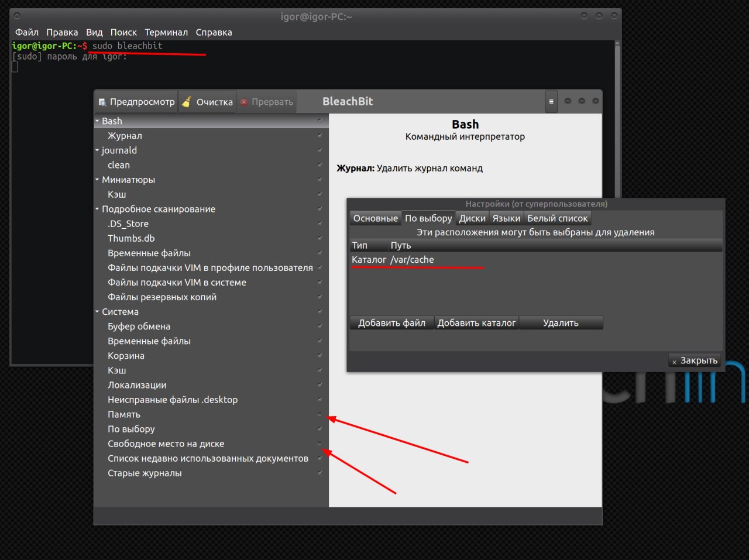Screen dimensions: 749x560
Task: Sort by the Путь column header
Action: pyautogui.click(x=555, y=245)
